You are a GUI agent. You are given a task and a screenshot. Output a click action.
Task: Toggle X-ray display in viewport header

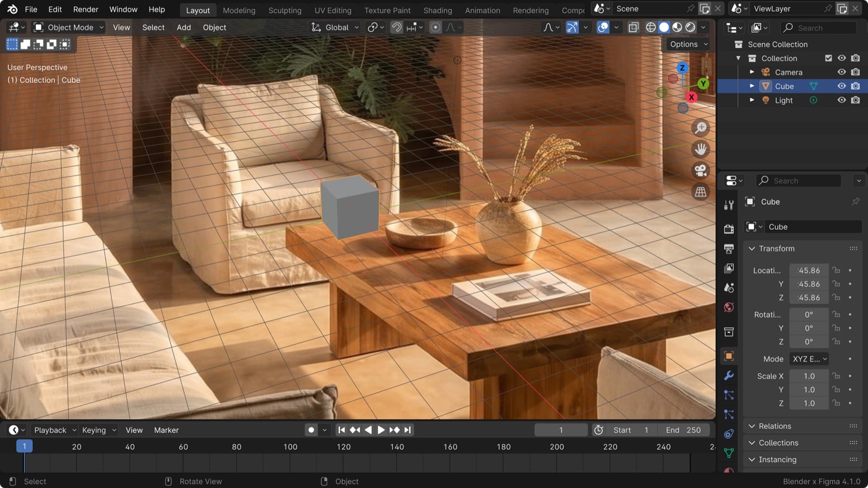tap(633, 27)
